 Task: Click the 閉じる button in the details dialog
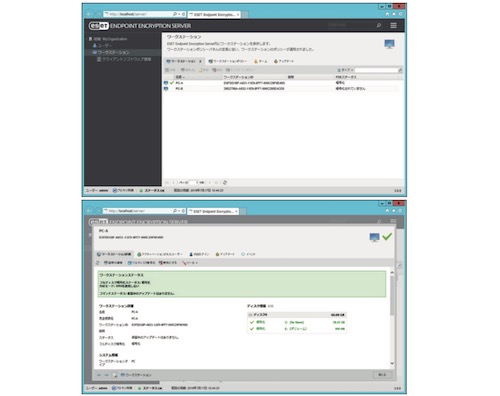[382, 375]
